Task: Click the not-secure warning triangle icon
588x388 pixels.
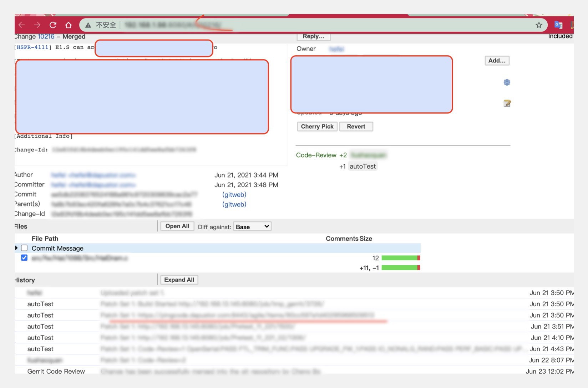Action: click(x=88, y=25)
